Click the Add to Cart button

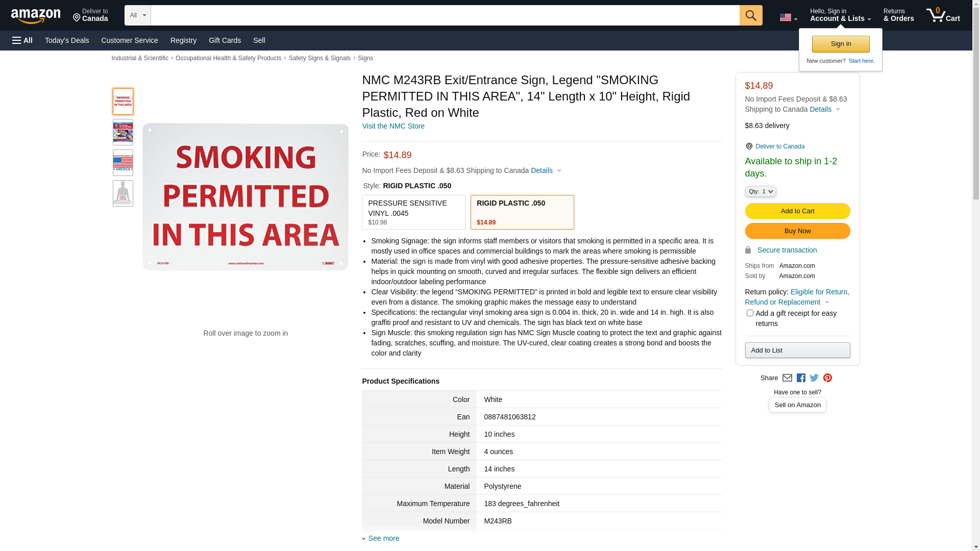[797, 211]
